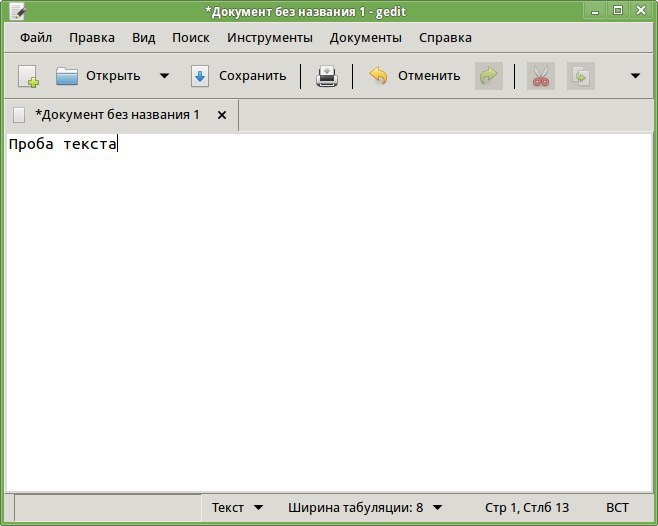The height and width of the screenshot is (526, 658).
Task: Click the copy icon in toolbar
Action: tap(581, 76)
